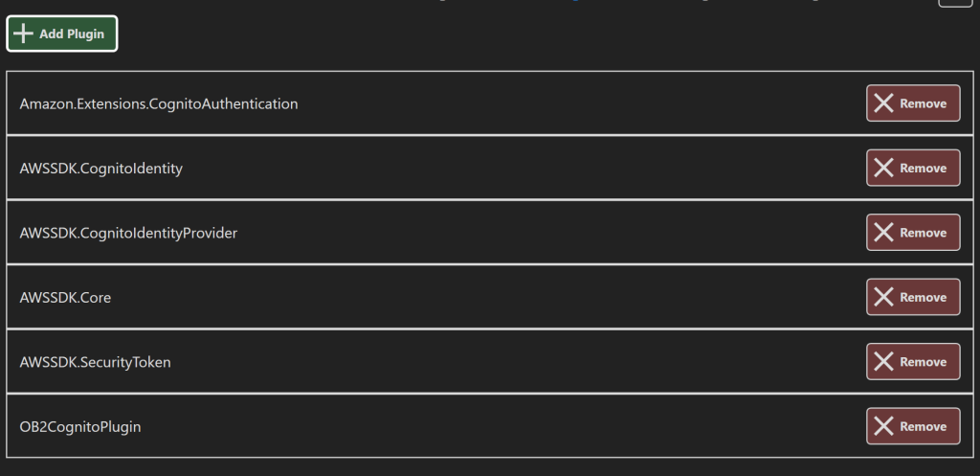Select the AWSSDK.Core plugin name

click(65, 298)
